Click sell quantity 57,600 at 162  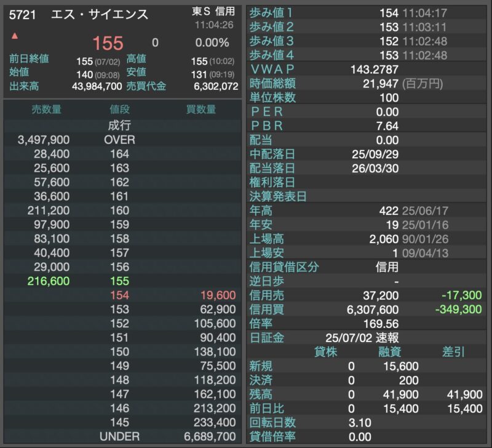(52, 182)
